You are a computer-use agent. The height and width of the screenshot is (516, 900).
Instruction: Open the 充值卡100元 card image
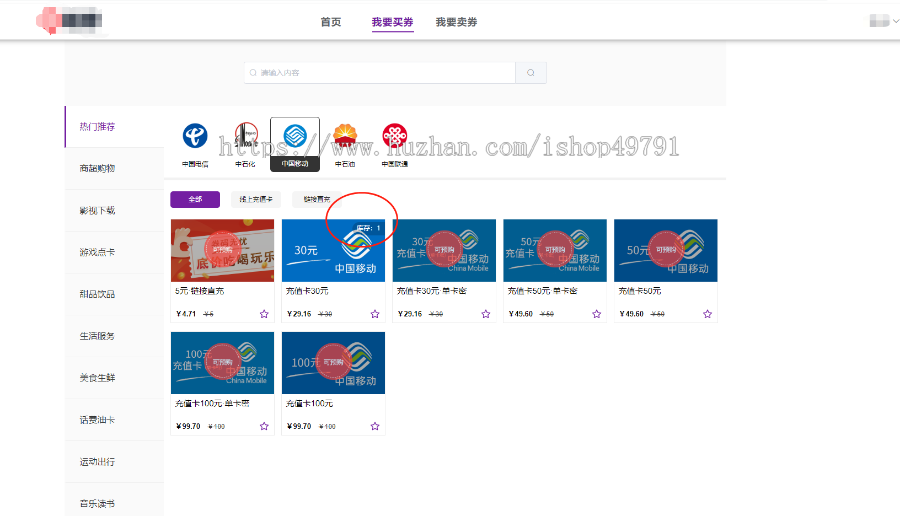coord(333,363)
